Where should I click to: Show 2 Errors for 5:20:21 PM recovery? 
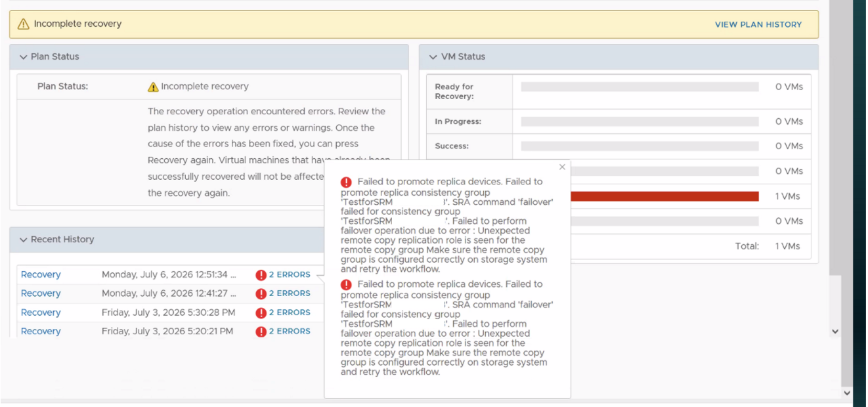290,332
